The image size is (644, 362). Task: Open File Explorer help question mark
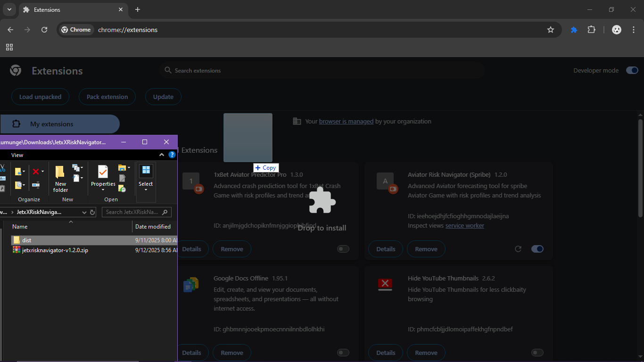[172, 155]
